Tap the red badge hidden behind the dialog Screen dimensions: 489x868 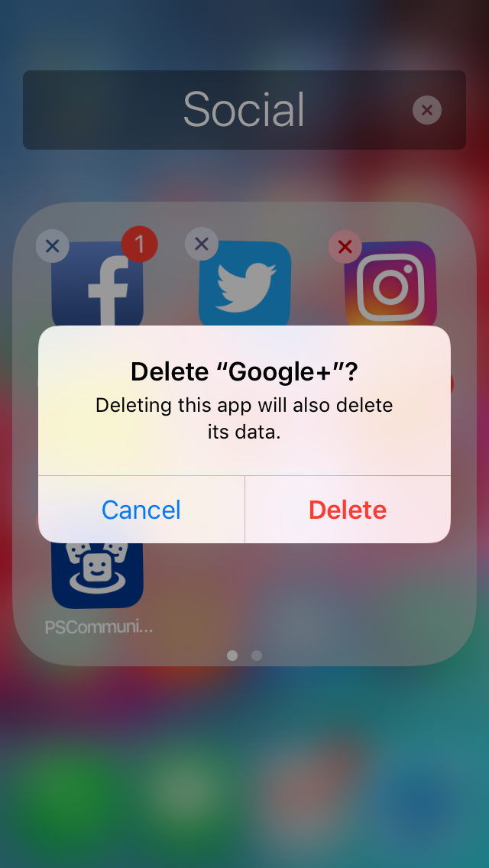(452, 384)
